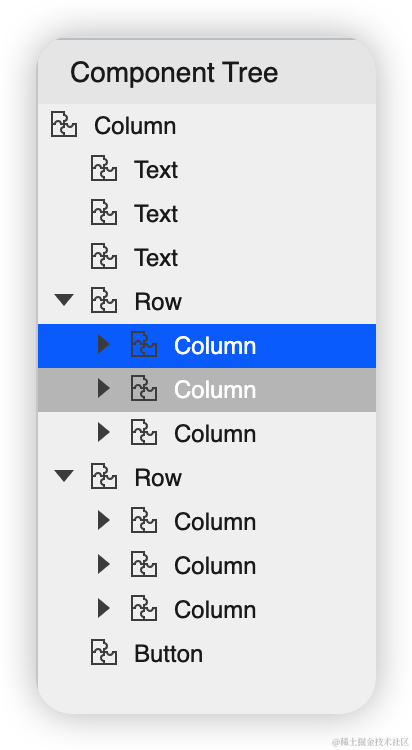
Task: Click the root Column component icon
Action: 64,125
